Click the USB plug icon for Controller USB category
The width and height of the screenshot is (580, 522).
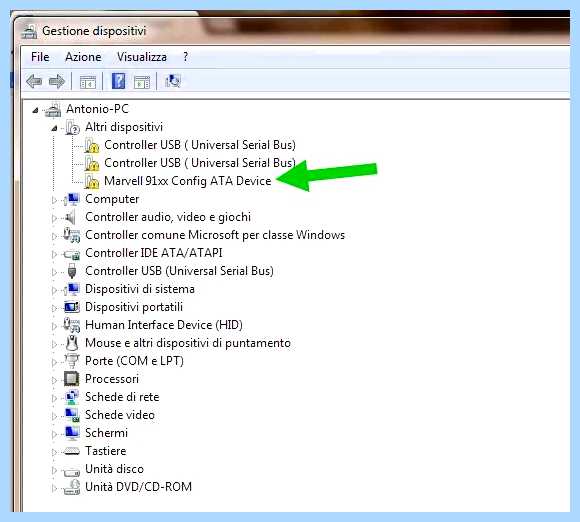tap(72, 271)
